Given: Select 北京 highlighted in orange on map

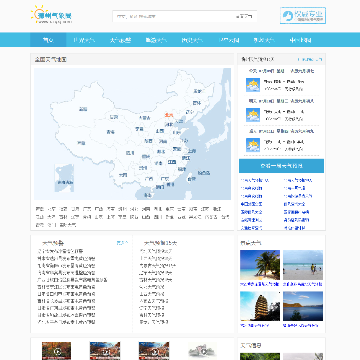Looking at the screenshot, I should [x=169, y=115].
